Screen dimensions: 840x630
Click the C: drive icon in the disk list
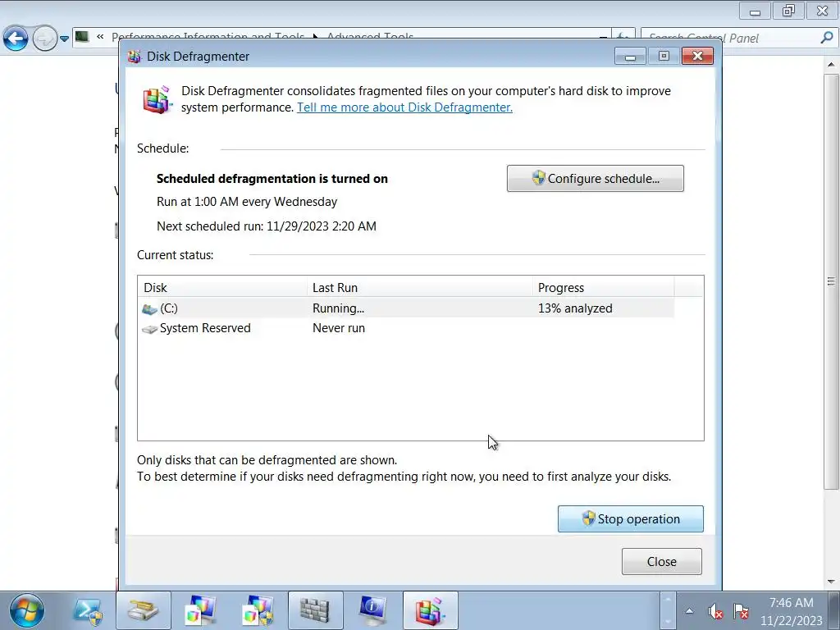[149, 309]
